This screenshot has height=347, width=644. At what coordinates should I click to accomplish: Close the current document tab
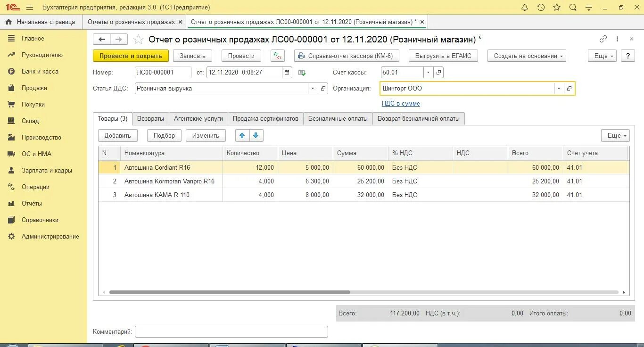[x=422, y=22]
